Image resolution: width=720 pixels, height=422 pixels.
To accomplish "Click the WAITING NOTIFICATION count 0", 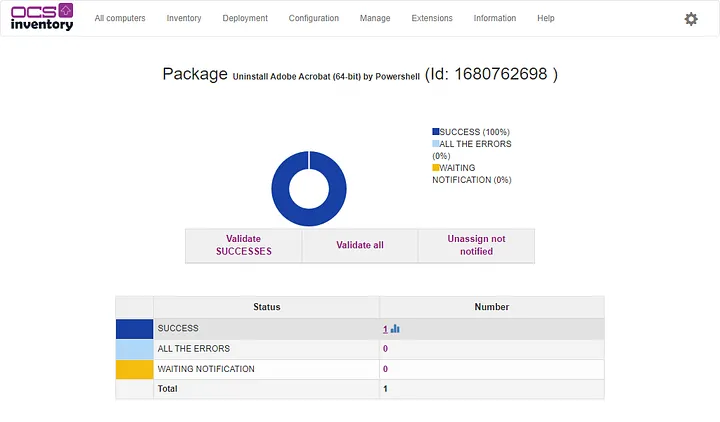I will click(385, 369).
